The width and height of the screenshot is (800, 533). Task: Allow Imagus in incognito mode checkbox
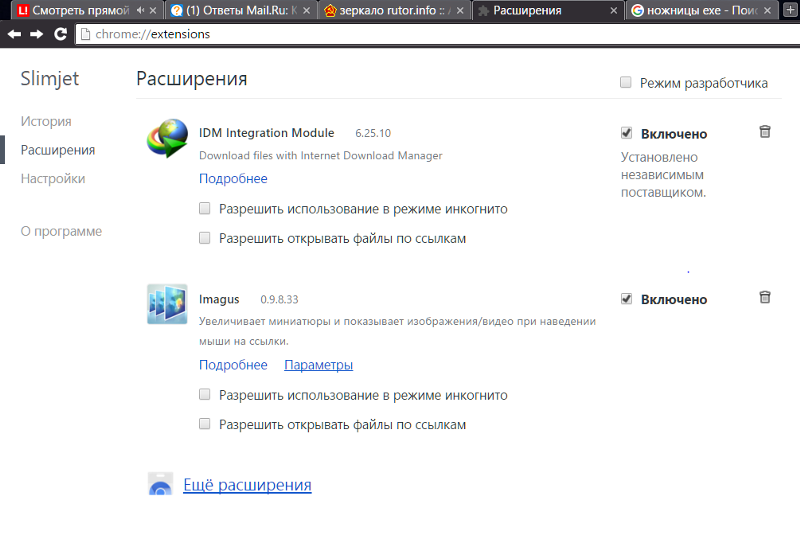click(205, 394)
